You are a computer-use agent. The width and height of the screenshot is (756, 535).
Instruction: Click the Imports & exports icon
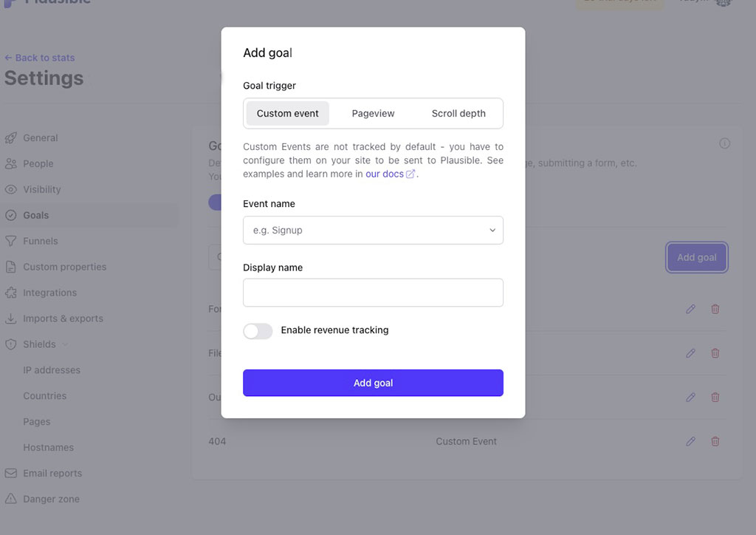point(12,318)
